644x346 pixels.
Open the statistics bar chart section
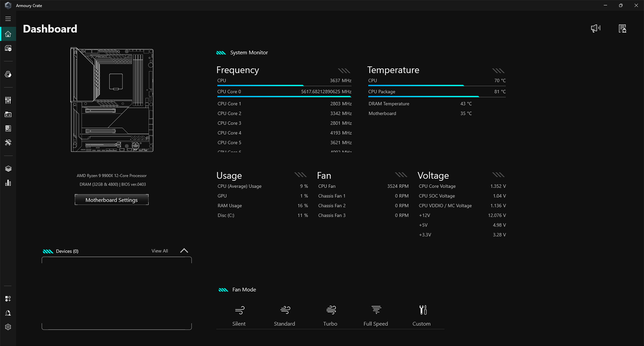pos(8,183)
